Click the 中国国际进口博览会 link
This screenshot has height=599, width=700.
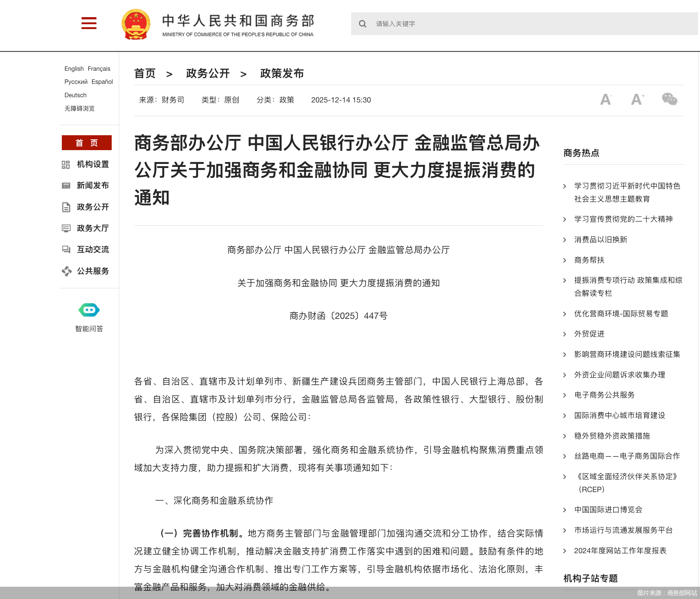click(x=608, y=510)
